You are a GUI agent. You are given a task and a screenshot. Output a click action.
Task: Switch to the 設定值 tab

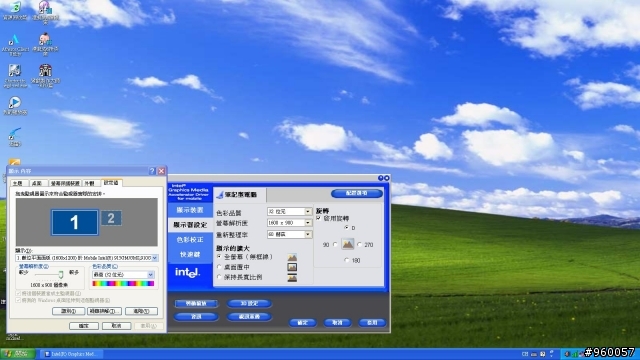111,182
